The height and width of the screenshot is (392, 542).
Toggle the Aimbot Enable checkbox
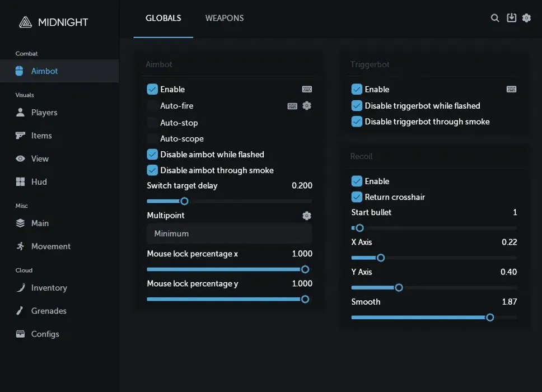tap(152, 89)
